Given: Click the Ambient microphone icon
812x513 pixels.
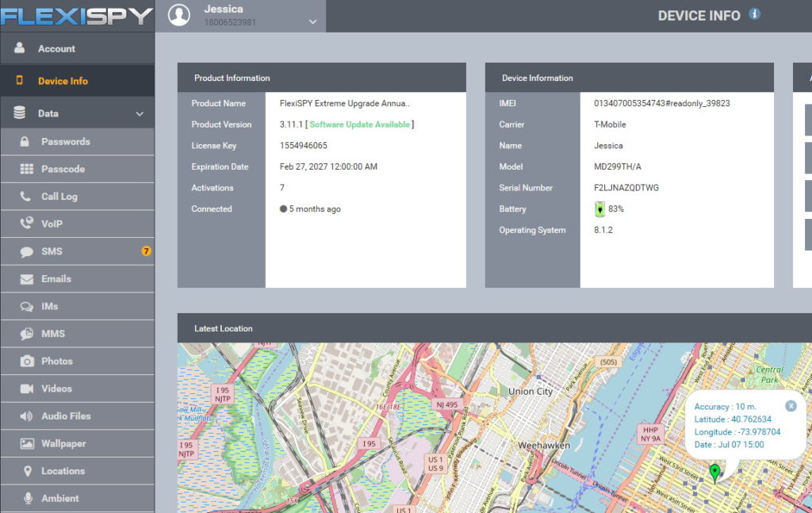Looking at the screenshot, I should click(28, 499).
